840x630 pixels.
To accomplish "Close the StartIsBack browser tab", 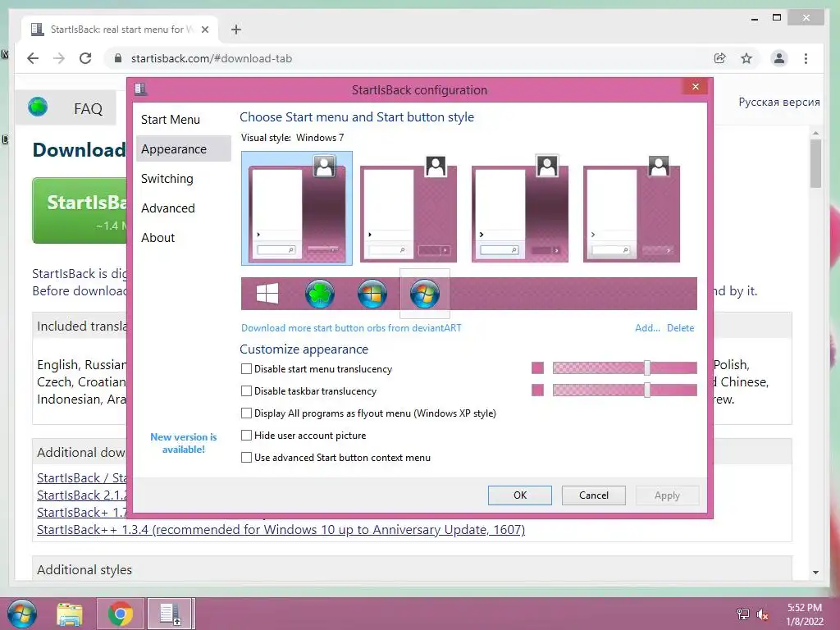I will [x=204, y=30].
